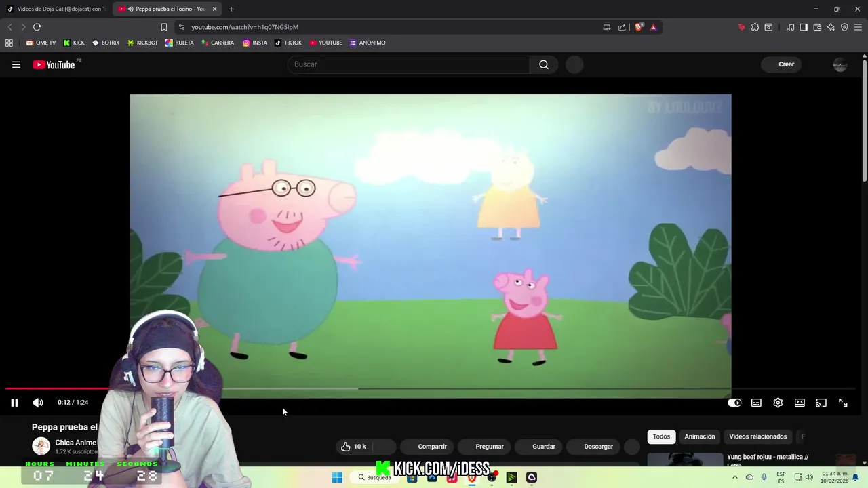
Task: Go to YouTube home via logo
Action: pyautogui.click(x=54, y=64)
